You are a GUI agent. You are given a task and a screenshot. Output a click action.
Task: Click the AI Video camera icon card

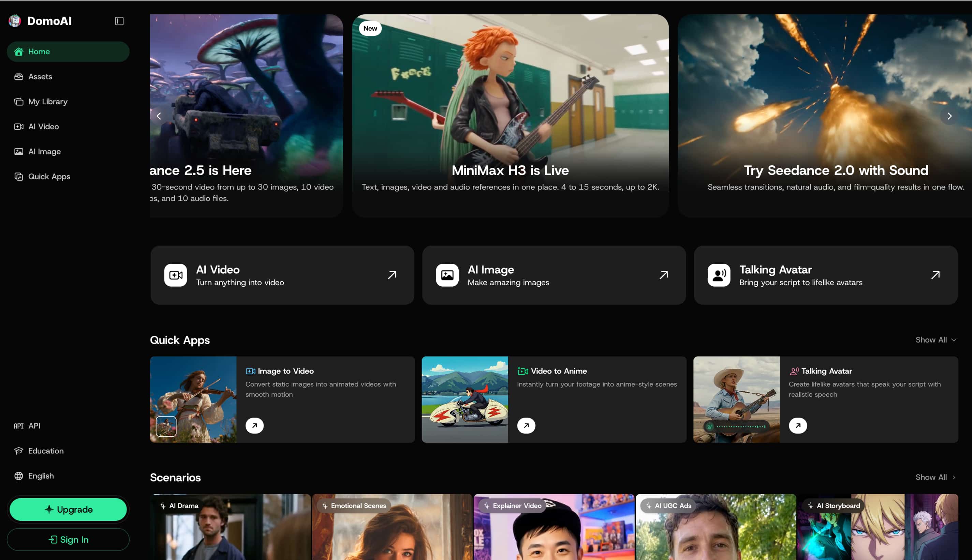pyautogui.click(x=175, y=275)
